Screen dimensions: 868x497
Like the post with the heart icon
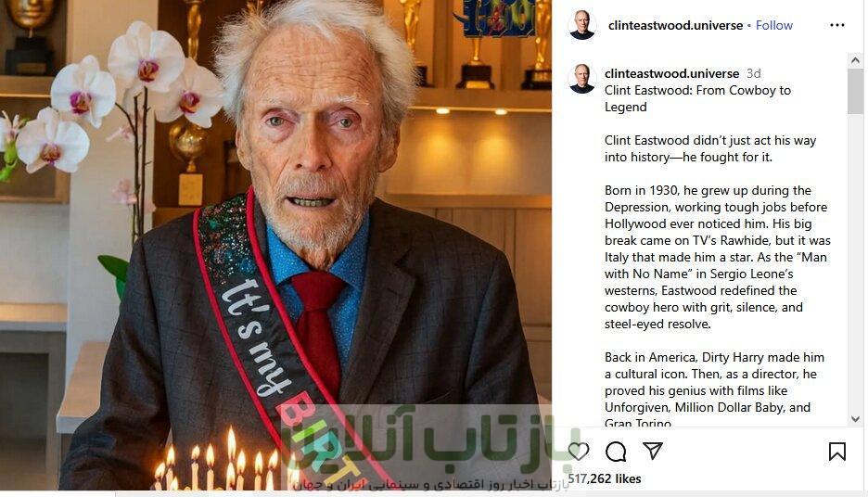579,451
